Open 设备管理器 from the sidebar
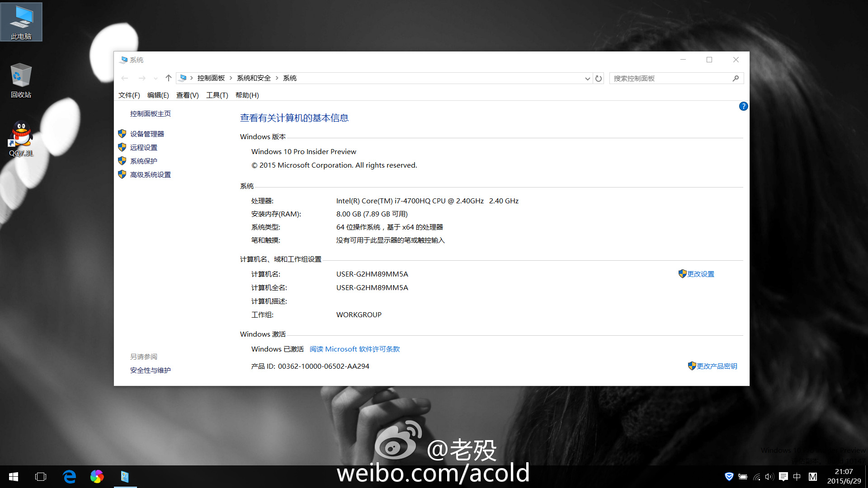Viewport: 868px width, 488px height. pos(147,134)
